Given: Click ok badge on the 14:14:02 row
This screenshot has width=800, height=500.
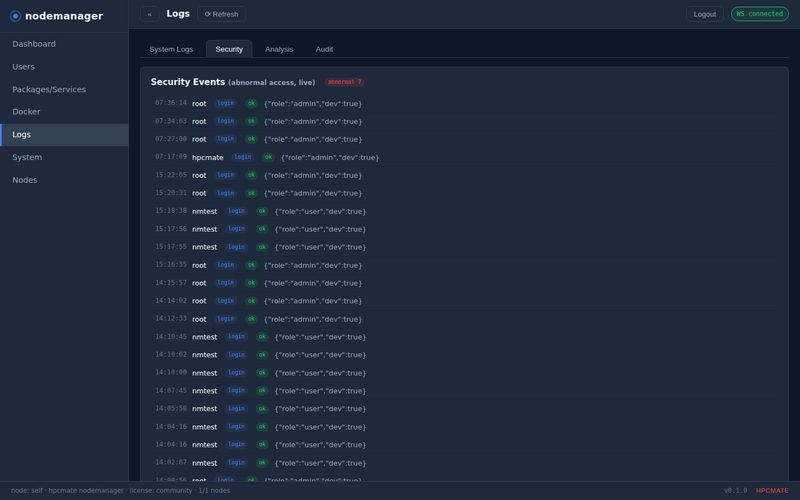Looking at the screenshot, I should click(251, 301).
